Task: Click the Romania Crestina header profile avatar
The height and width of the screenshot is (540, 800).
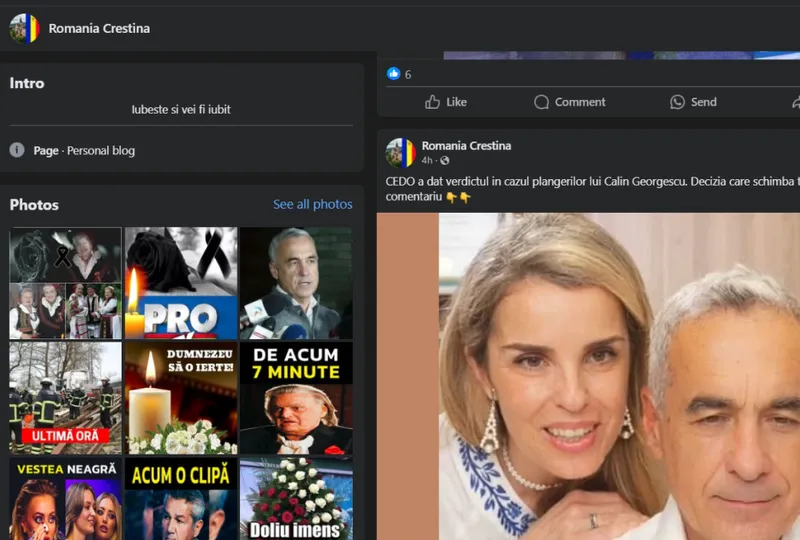Action: point(24,28)
